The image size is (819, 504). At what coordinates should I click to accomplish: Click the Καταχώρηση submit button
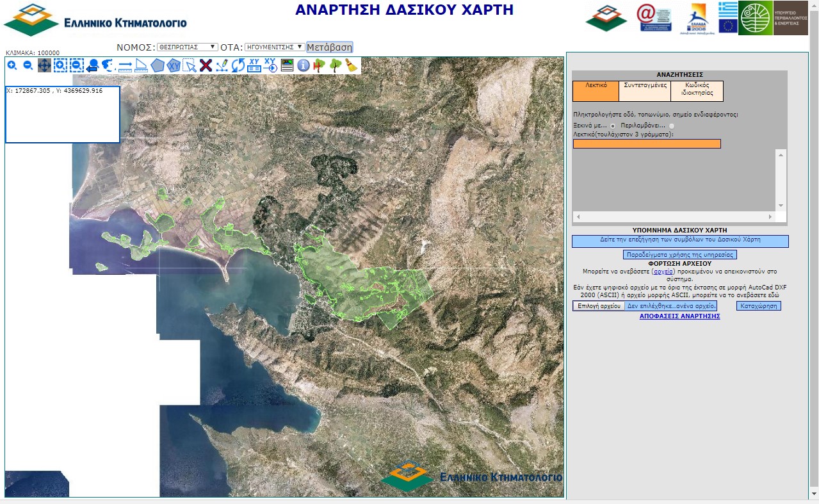pyautogui.click(x=758, y=306)
